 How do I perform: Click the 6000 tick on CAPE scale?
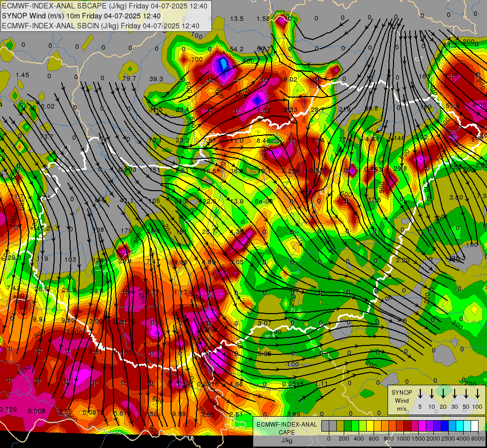point(478,439)
